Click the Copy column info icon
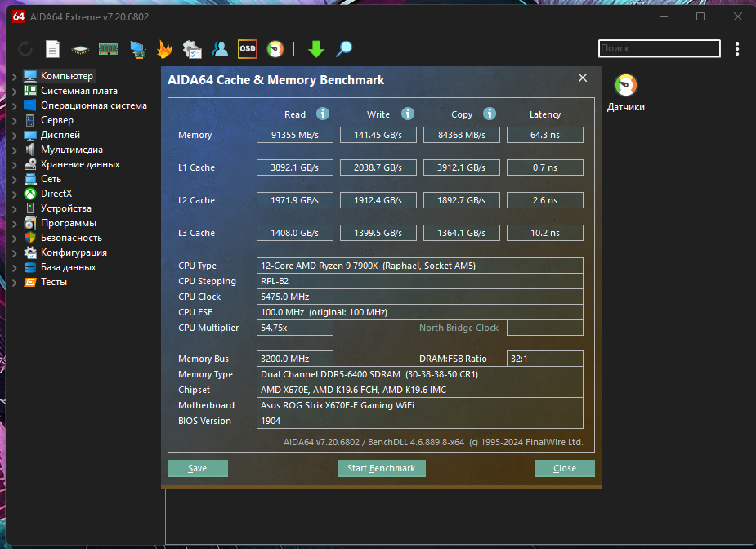Image resolution: width=756 pixels, height=549 pixels. [490, 114]
